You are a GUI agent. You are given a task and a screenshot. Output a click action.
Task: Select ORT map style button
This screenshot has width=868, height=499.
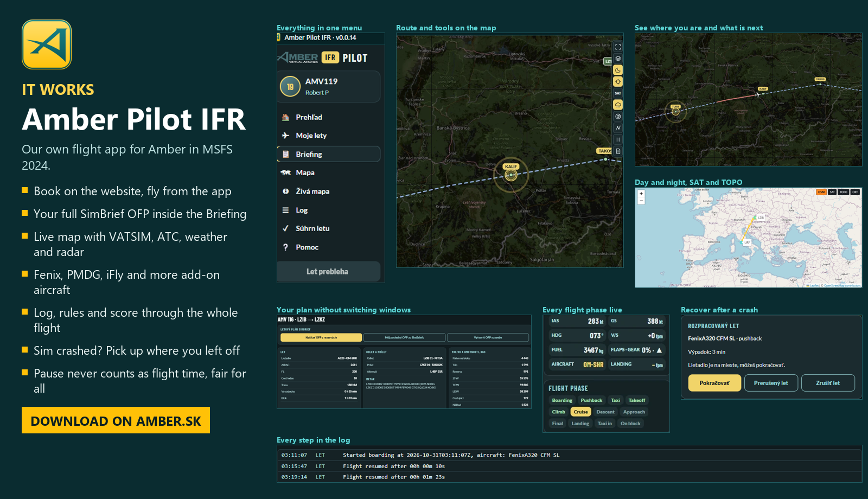[855, 192]
